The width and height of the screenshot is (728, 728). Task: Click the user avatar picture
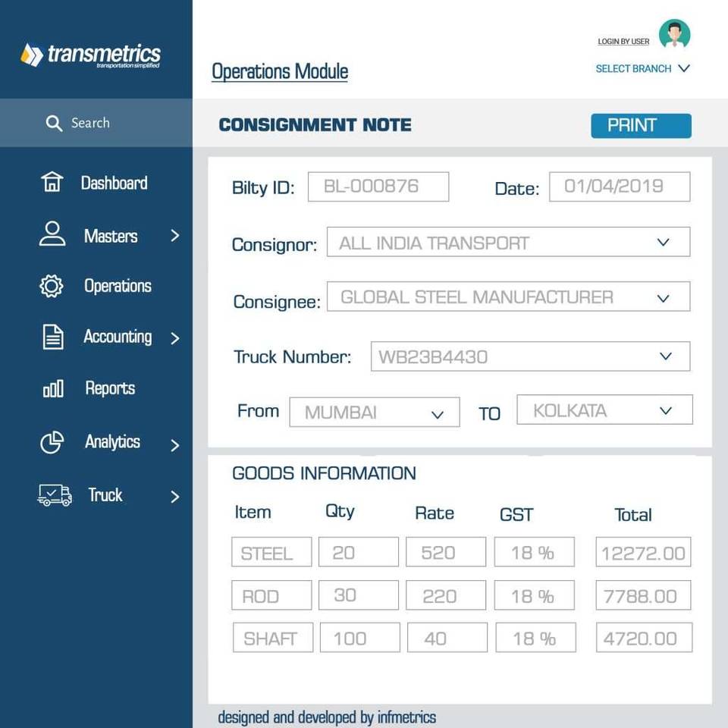pyautogui.click(x=674, y=34)
